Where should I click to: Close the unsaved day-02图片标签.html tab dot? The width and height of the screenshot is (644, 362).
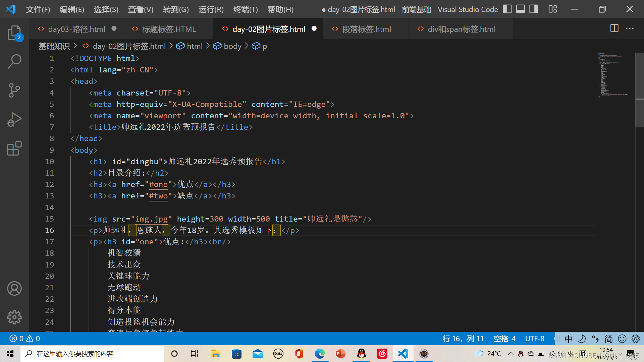pos(314,28)
